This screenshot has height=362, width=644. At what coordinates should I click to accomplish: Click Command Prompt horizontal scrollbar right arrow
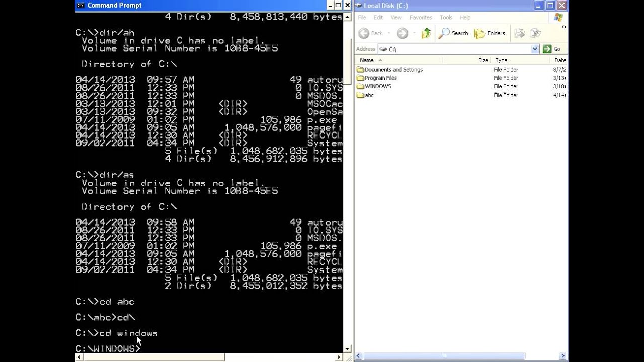(x=339, y=357)
